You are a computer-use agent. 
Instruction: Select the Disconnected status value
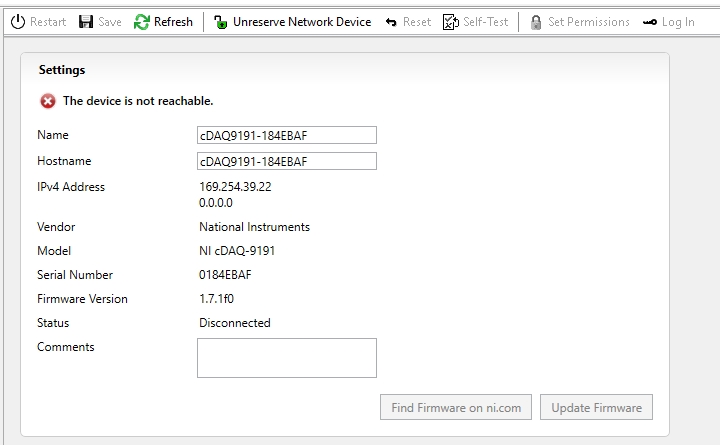tap(235, 322)
